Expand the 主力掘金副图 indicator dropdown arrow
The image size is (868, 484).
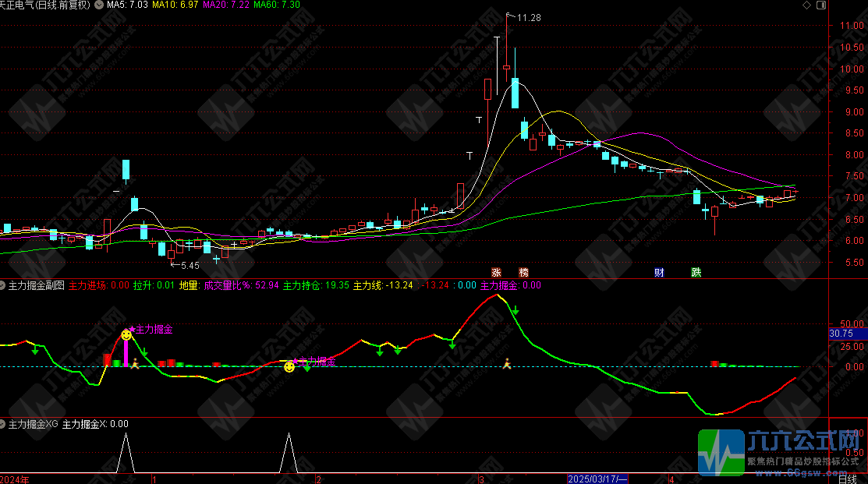click(3, 285)
